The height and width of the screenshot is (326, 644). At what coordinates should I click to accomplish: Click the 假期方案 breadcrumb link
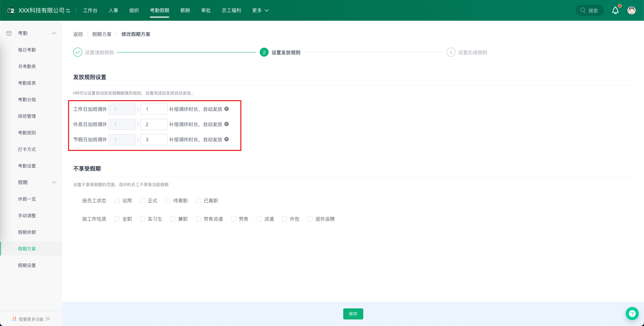[102, 34]
